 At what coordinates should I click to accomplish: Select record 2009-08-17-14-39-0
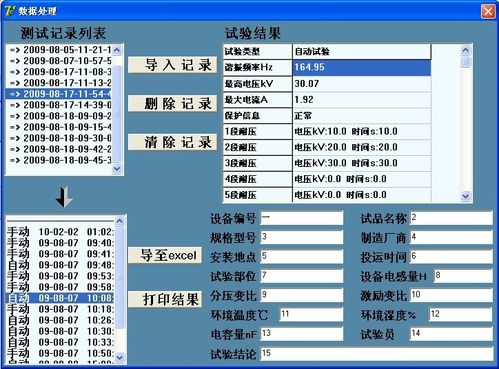(59, 105)
